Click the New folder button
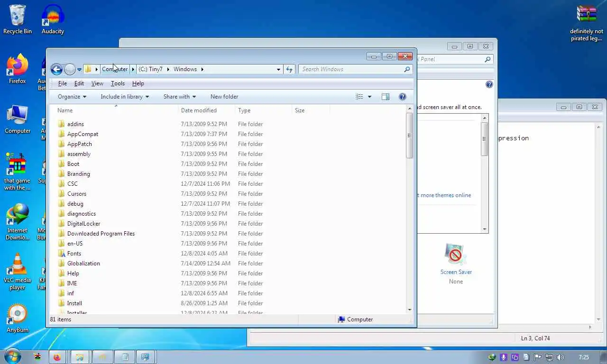The width and height of the screenshot is (607, 364). tap(224, 97)
